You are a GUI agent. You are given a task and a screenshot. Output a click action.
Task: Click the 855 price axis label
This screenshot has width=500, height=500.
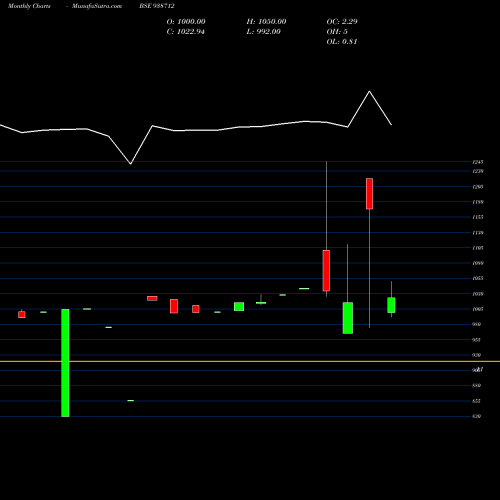(x=477, y=401)
